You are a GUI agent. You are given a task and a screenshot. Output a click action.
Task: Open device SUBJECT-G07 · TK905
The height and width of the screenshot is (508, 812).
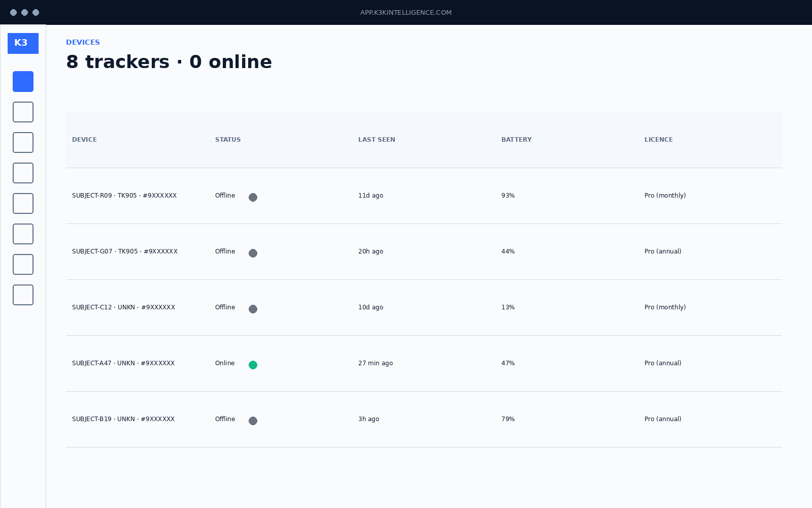tap(125, 251)
